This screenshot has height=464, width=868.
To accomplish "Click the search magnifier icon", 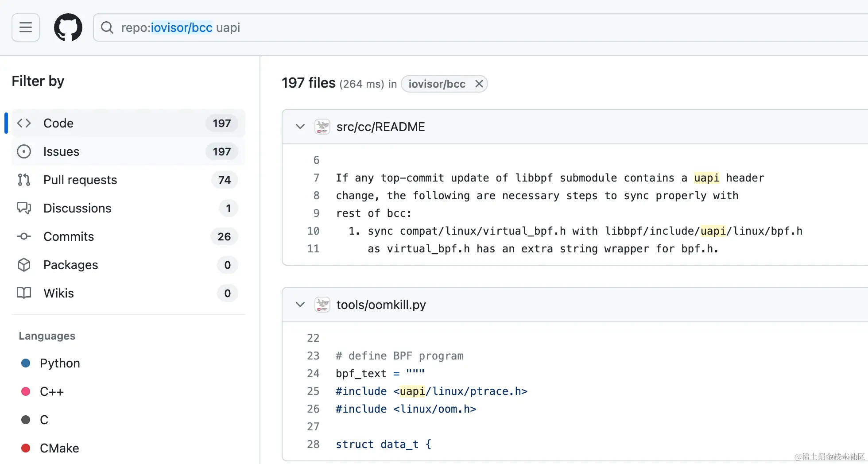I will point(107,27).
